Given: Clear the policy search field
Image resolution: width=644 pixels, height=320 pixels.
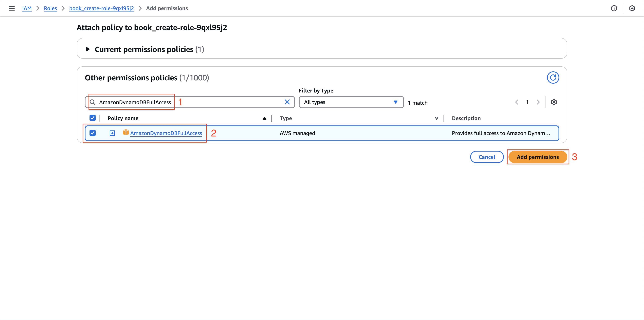Looking at the screenshot, I should coord(287,102).
